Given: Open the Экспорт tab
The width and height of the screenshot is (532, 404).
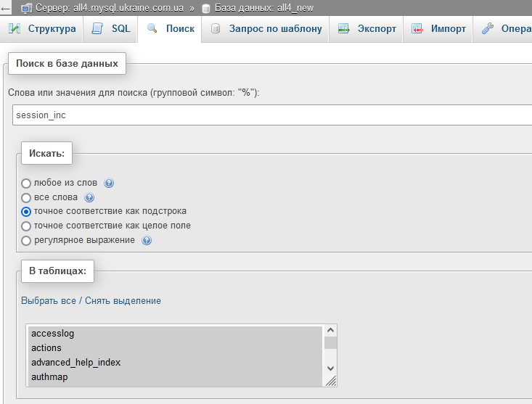Looking at the screenshot, I should click(366, 29).
